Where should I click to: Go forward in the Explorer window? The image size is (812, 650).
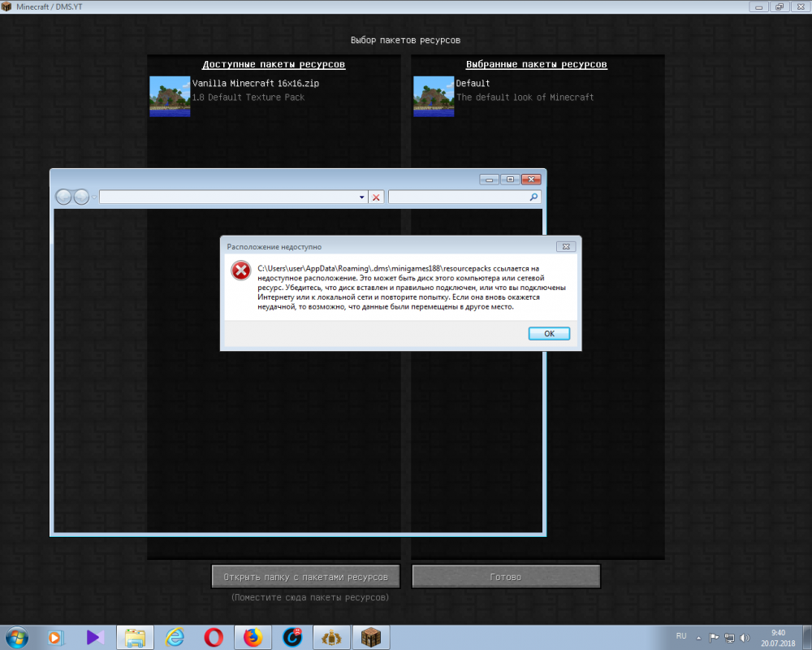[81, 197]
